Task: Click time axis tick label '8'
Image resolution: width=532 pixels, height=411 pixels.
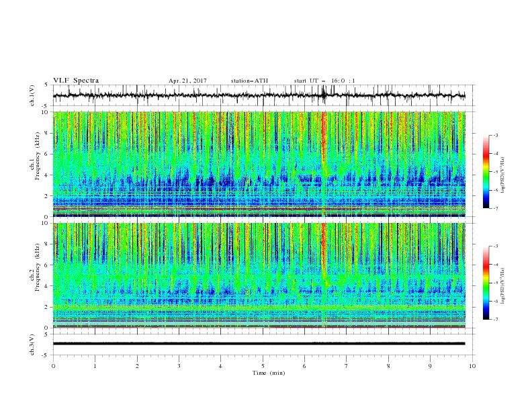Action: click(388, 366)
